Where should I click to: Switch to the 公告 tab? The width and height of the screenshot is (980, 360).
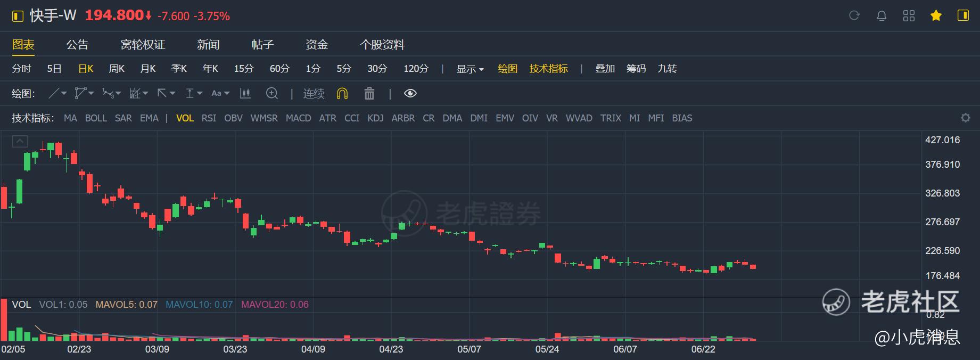[x=77, y=45]
